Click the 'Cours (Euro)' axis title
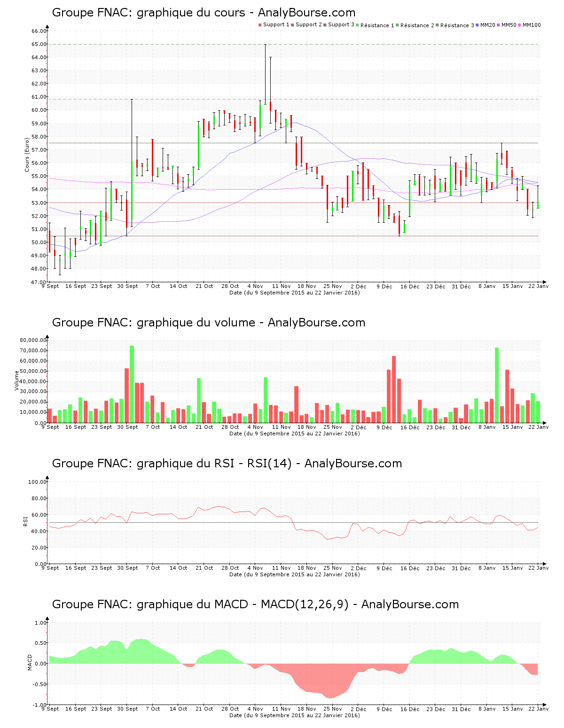Image resolution: width=564 pixels, height=728 pixels. [27, 155]
